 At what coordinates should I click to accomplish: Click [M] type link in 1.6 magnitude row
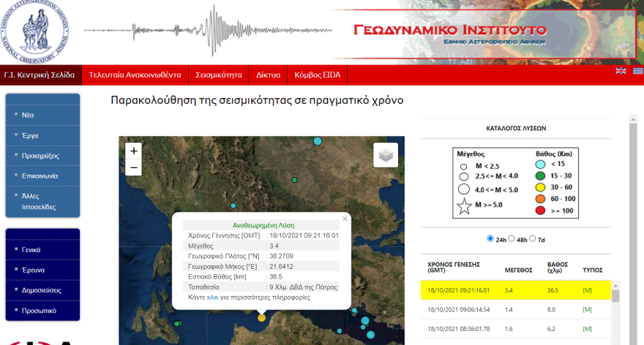coord(588,329)
